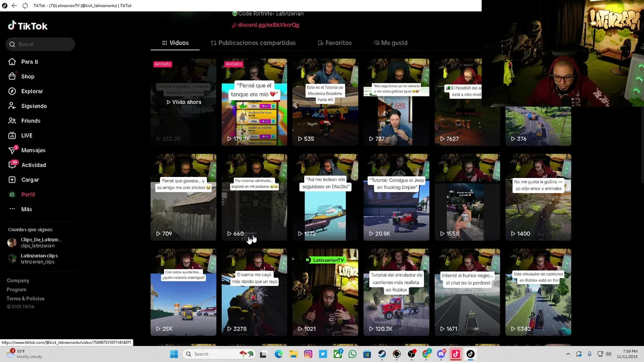Open the TikTok Shop page
644x362 pixels.
point(21,76)
